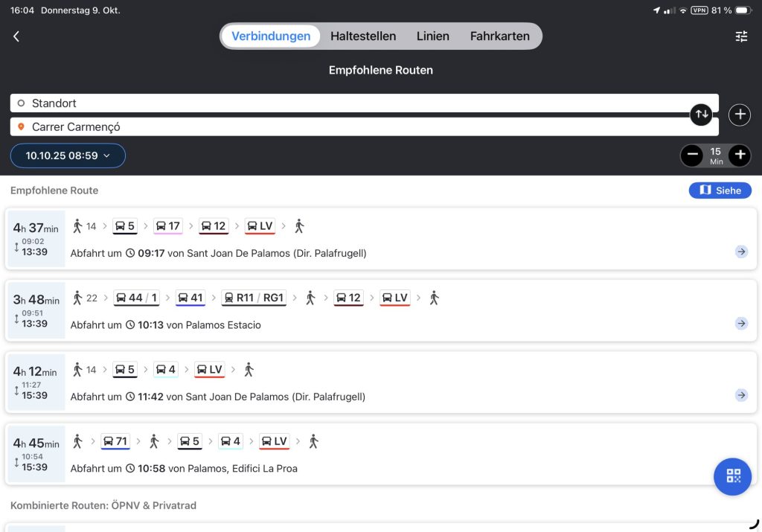Open details arrow for 4h 12min route
Screen dimensions: 762x532
(741, 395)
